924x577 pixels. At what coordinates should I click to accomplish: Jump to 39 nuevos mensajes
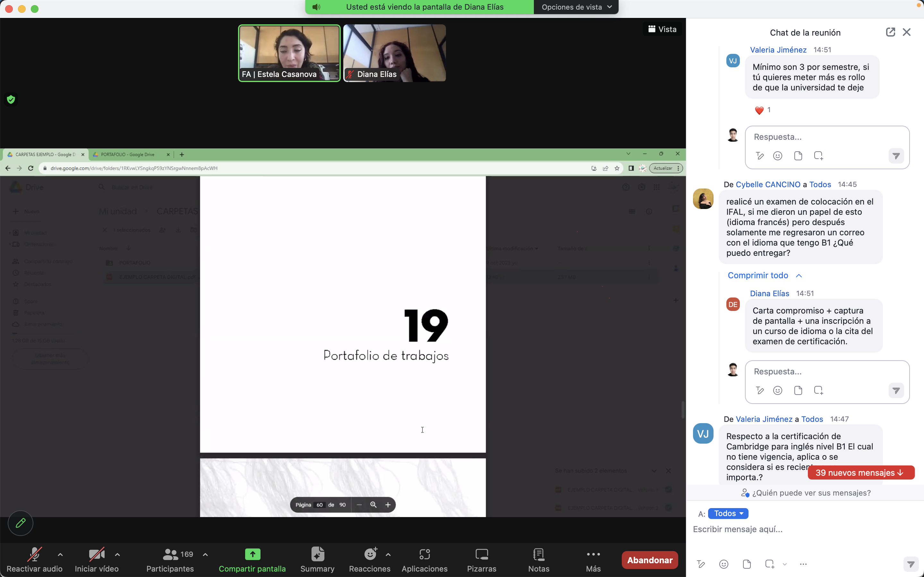pos(860,472)
